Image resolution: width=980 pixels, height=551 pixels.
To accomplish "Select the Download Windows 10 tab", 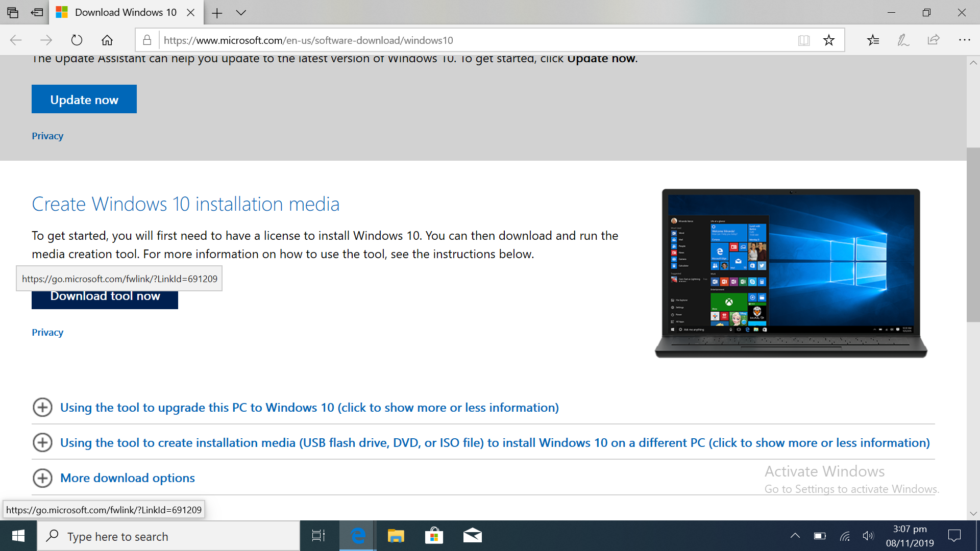I will tap(125, 12).
